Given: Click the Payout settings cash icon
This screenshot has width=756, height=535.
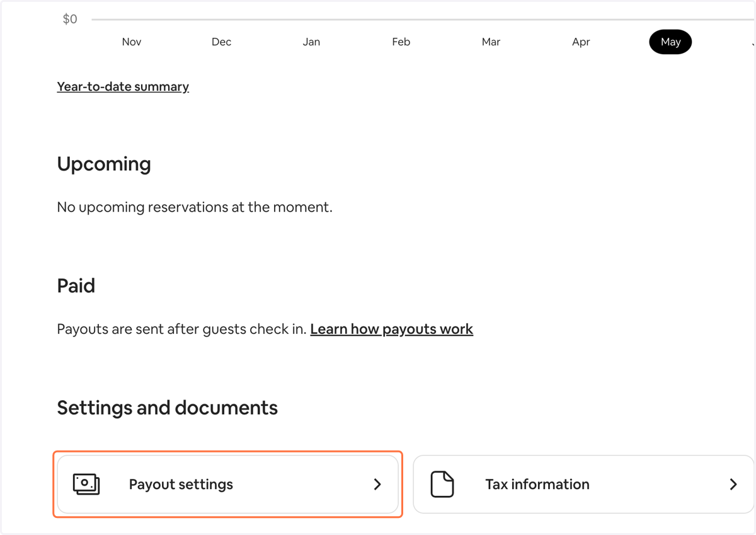Looking at the screenshot, I should tap(86, 484).
